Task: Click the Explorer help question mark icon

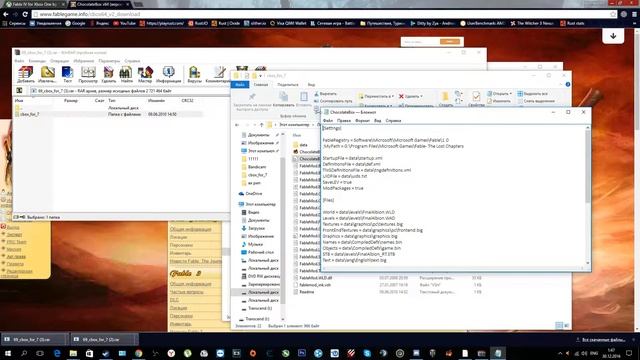Action: point(568,84)
